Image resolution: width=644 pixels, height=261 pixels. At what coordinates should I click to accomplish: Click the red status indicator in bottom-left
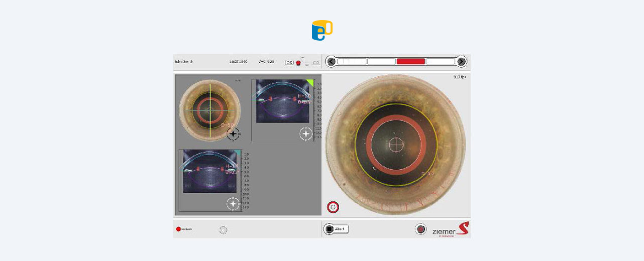point(178,229)
